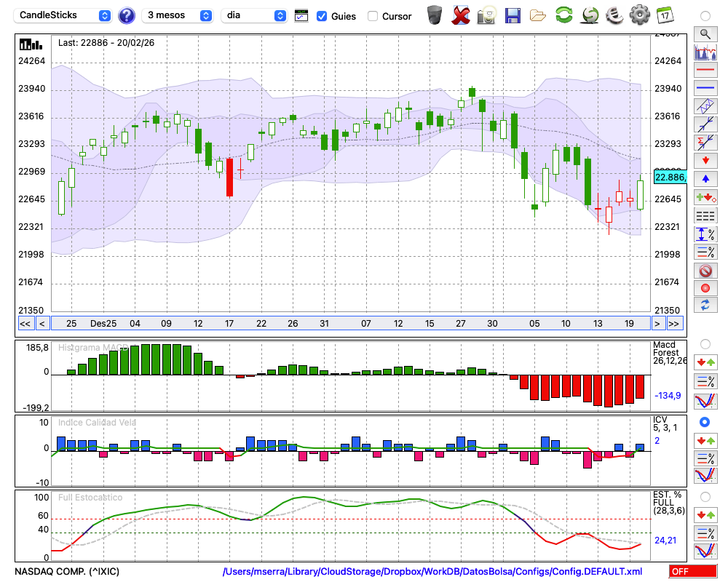Click the date axis navigation bar
Screen dimensions: 728x582
(x=351, y=324)
